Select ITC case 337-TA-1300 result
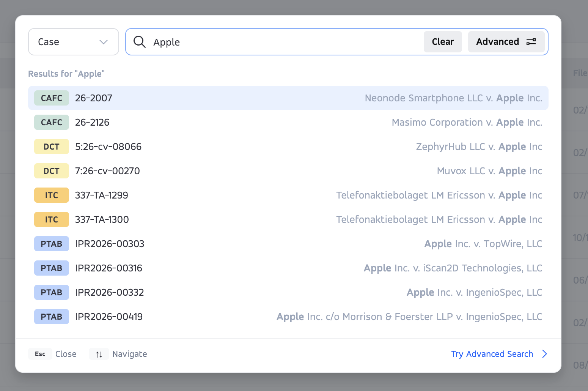Viewport: 588px width, 391px height. point(288,219)
